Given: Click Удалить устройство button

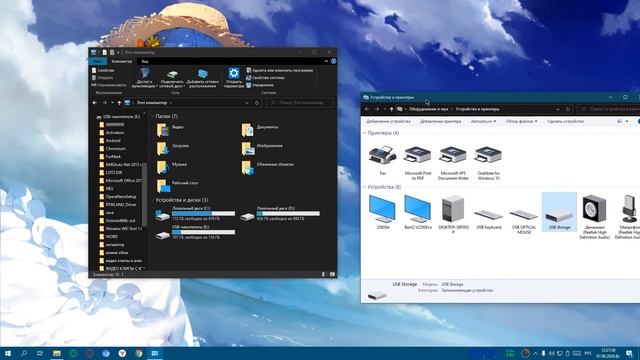Looking at the screenshot, I should click(x=565, y=122).
